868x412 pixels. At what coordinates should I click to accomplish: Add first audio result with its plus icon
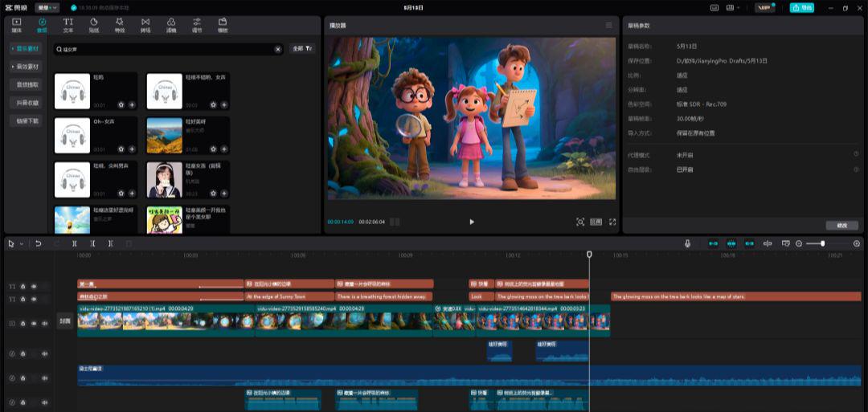pos(132,104)
